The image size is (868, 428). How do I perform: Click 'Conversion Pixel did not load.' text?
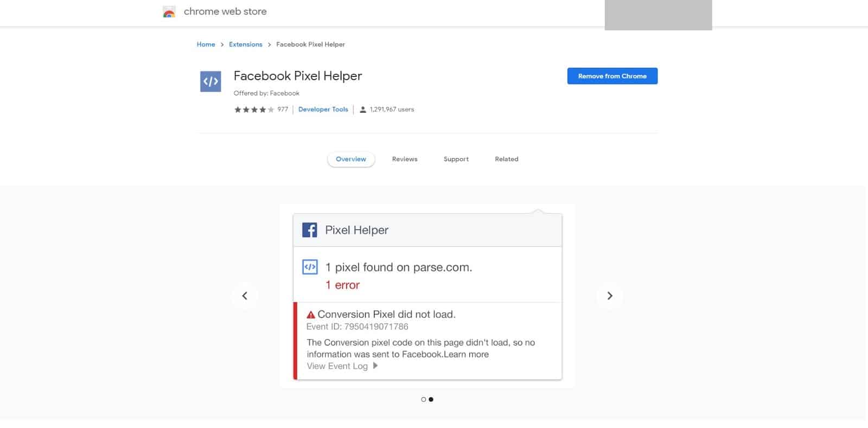point(386,315)
